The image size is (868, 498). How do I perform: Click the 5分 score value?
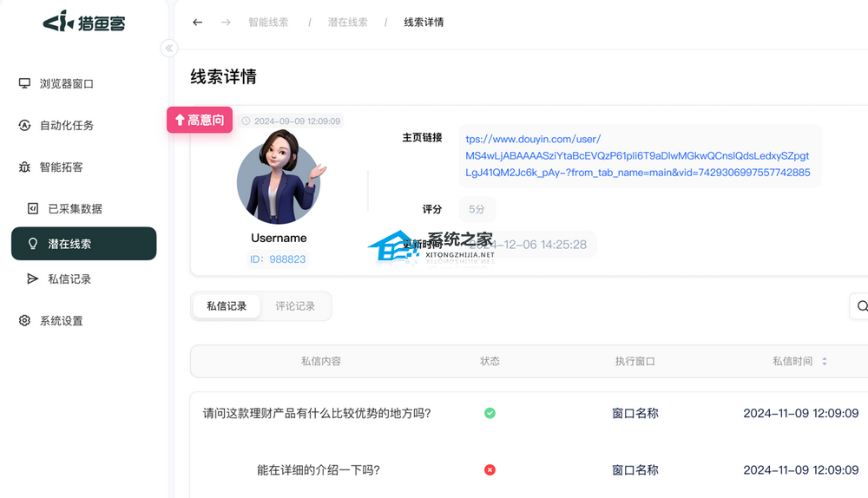point(477,209)
